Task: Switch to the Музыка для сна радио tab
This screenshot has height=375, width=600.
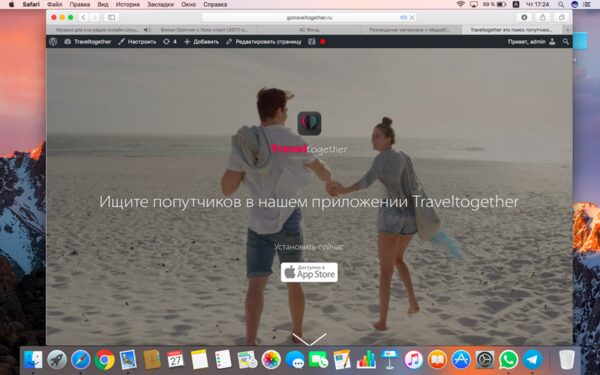Action: 98,29
